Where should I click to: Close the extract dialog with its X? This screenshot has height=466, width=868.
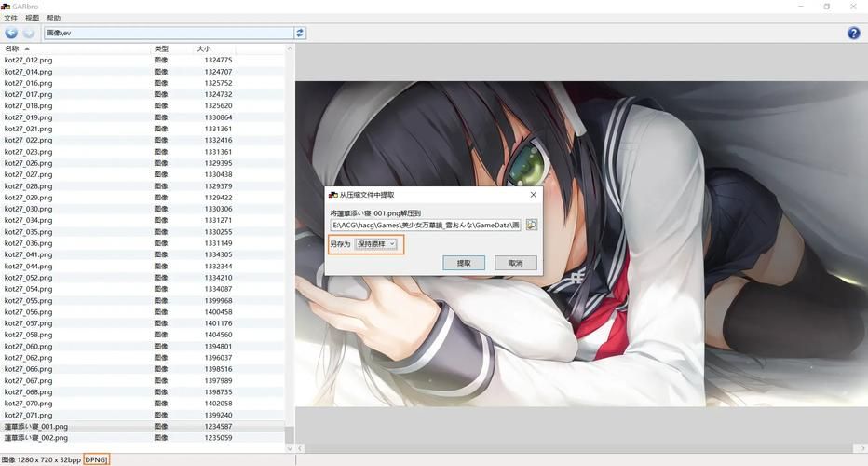tap(533, 195)
